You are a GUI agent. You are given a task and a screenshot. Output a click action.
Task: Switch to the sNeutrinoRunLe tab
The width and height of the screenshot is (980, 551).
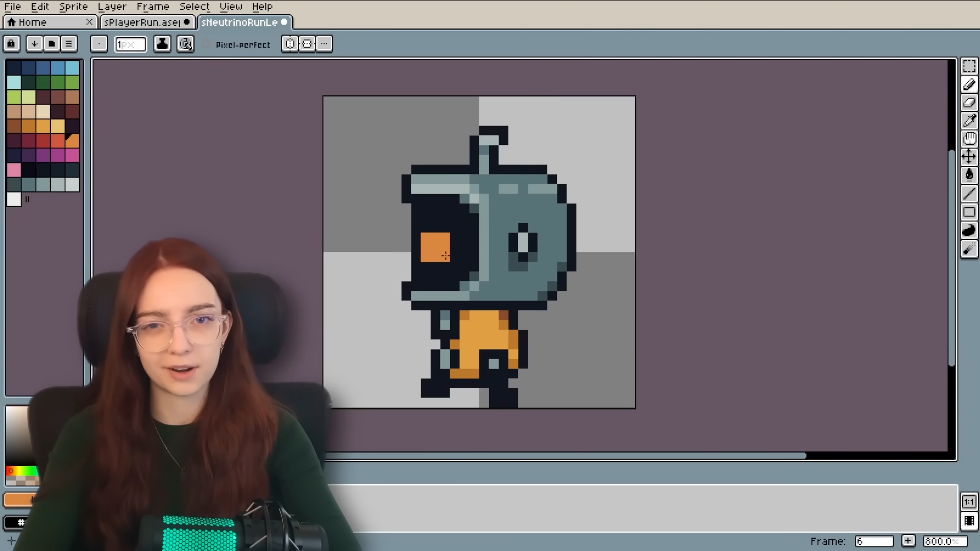click(x=244, y=22)
